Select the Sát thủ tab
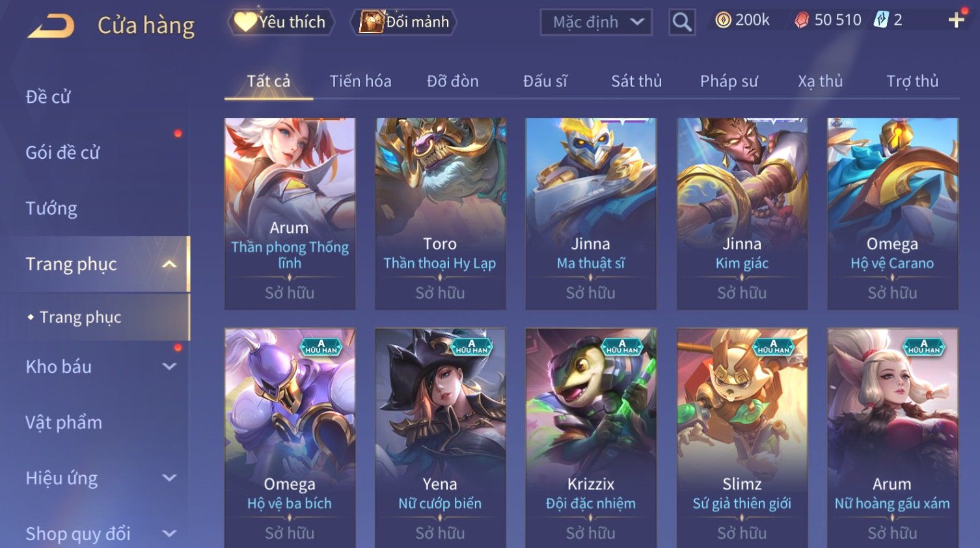Screen dimensions: 980x548 636,81
